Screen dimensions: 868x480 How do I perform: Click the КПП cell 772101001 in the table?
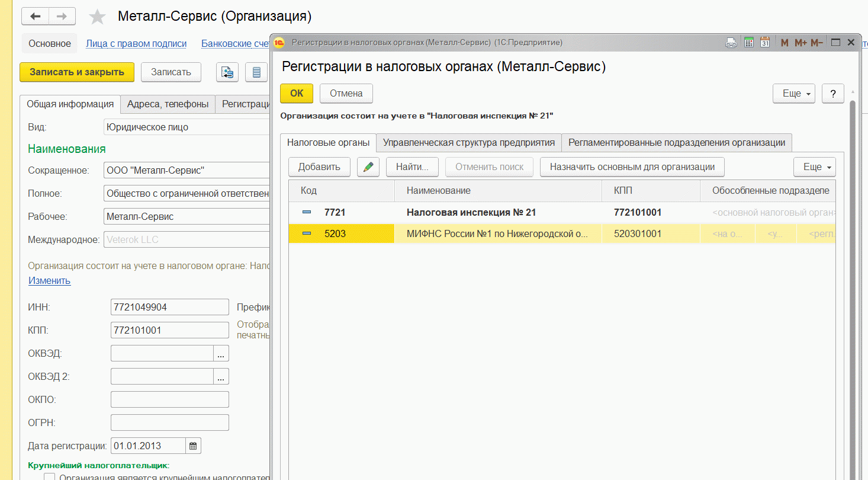651,212
